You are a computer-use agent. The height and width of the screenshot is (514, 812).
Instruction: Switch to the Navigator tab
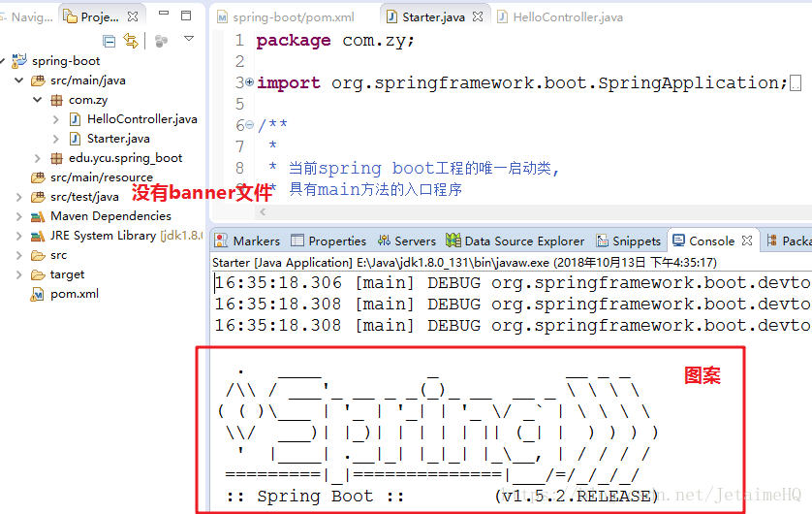point(27,17)
